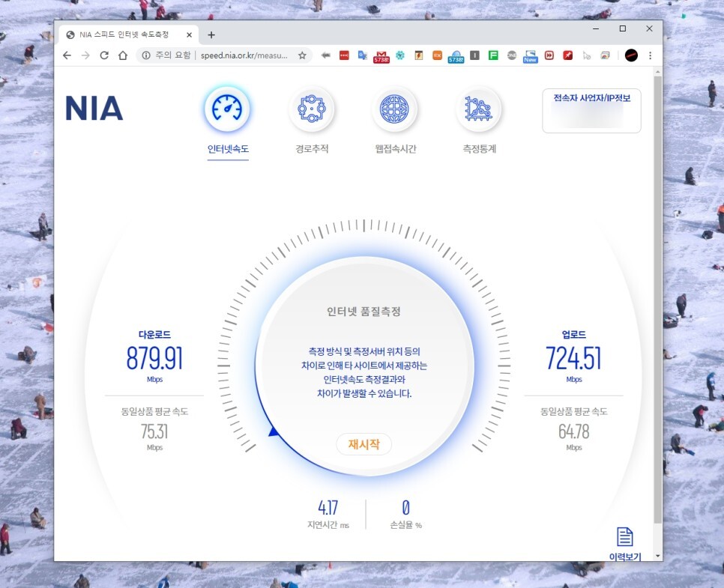Open the 경로추적 route trace icon
This screenshot has height=588, width=724.
click(312, 109)
